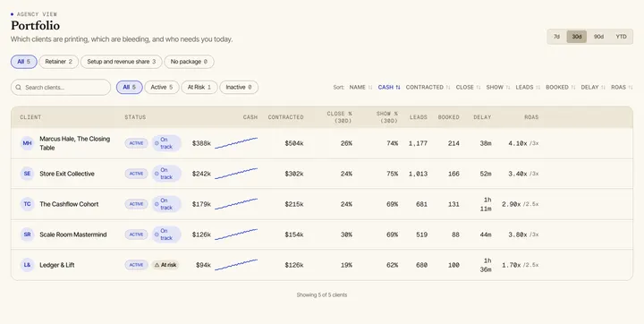Click the 4.10x ROAS value
This screenshot has width=644, height=324.
point(518,143)
